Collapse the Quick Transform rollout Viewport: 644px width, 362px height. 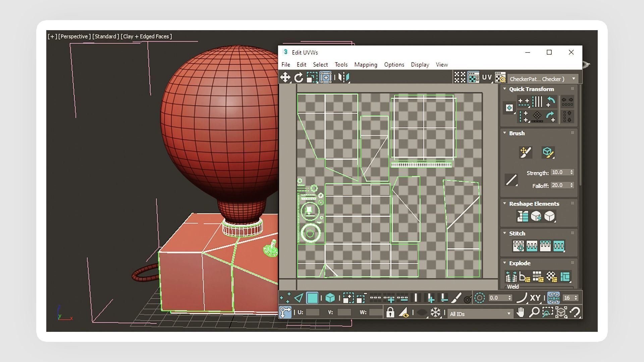(x=504, y=89)
